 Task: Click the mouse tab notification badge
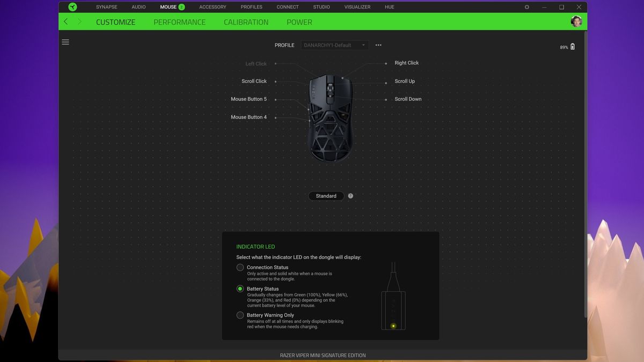coord(181,7)
